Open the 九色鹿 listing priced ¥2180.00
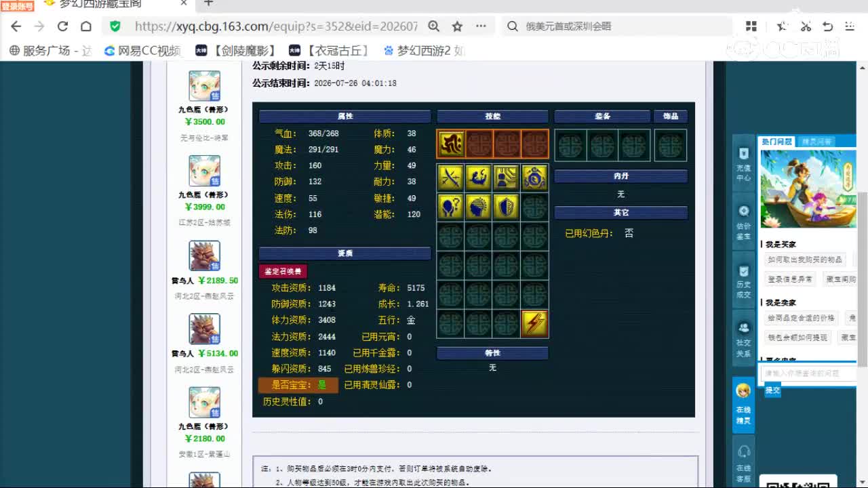Screen dimensions: 868x488 203,423
